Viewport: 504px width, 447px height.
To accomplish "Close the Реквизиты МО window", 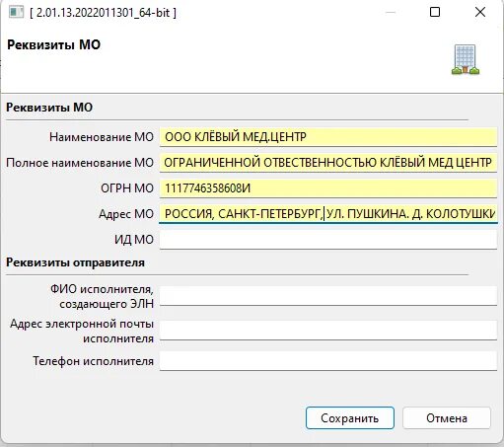I will coord(480,13).
